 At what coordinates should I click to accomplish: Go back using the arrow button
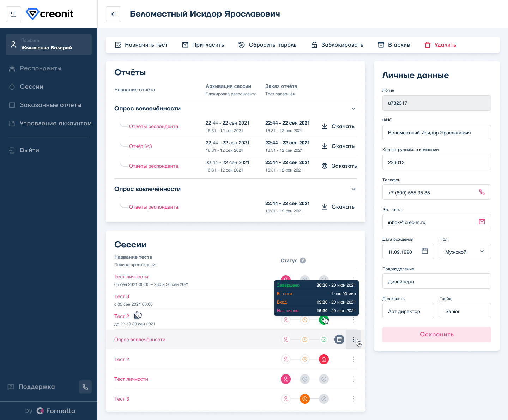(114, 14)
